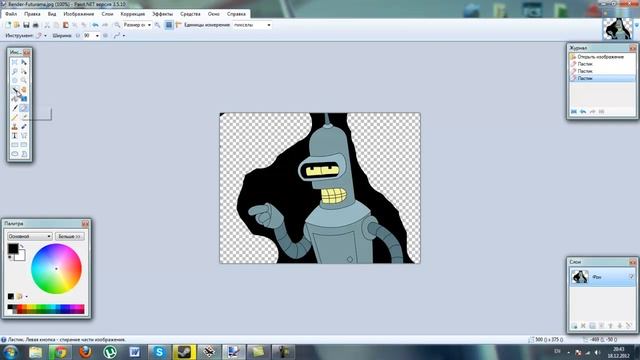Select the Фон layer thumbnail

click(x=580, y=277)
